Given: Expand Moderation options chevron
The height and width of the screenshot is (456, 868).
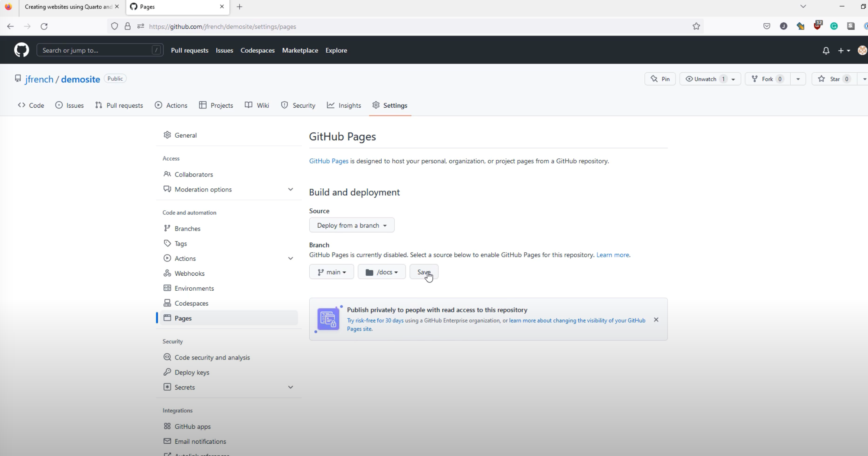Looking at the screenshot, I should tap(290, 189).
